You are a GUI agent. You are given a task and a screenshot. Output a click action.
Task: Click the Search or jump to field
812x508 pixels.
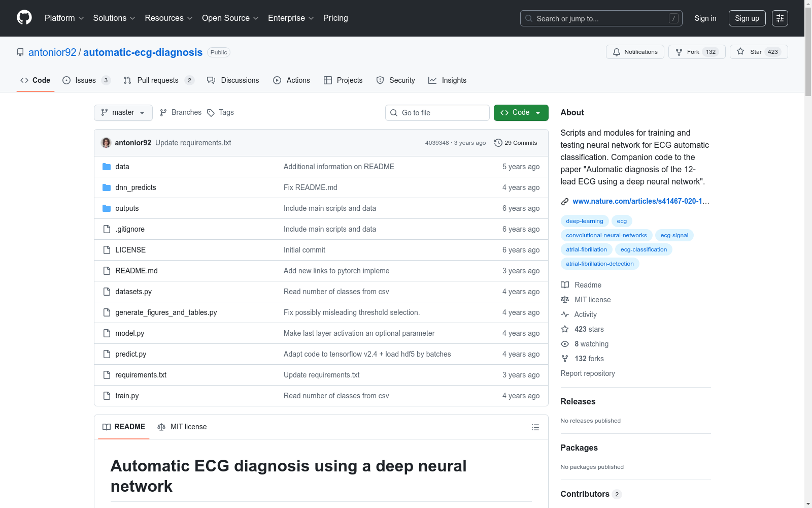tap(601, 18)
